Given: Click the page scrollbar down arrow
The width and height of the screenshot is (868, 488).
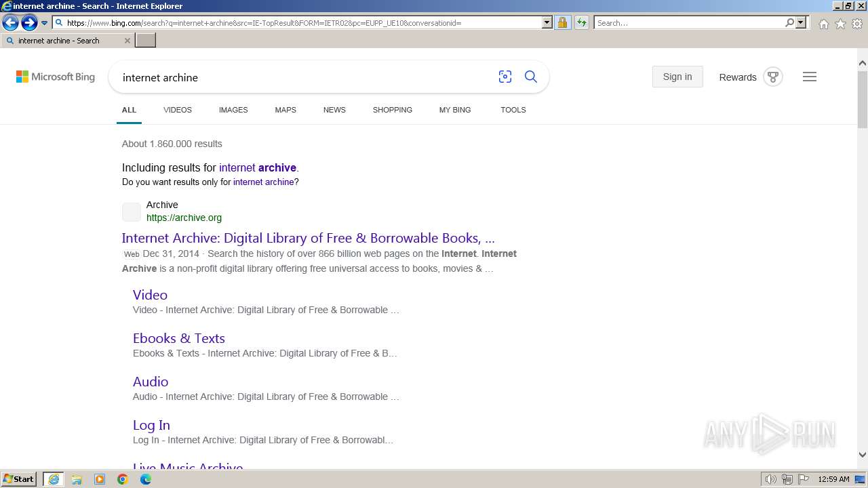Looking at the screenshot, I should [863, 455].
